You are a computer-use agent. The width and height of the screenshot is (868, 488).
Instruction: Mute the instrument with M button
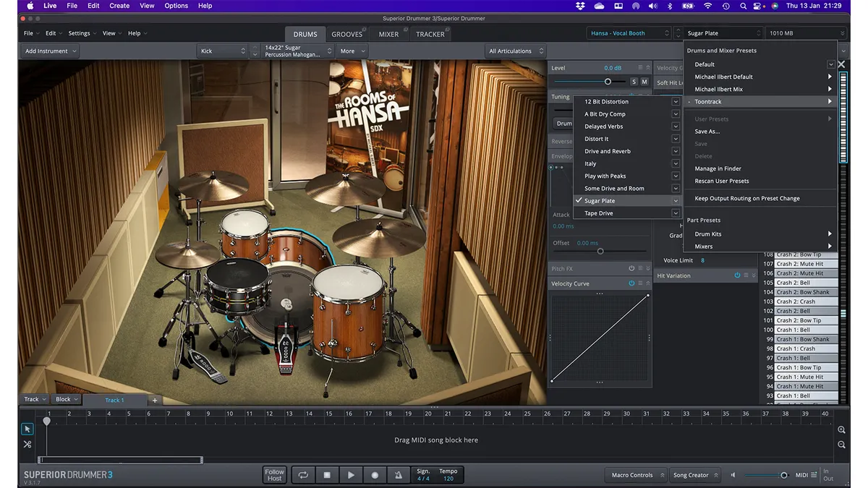(x=644, y=82)
